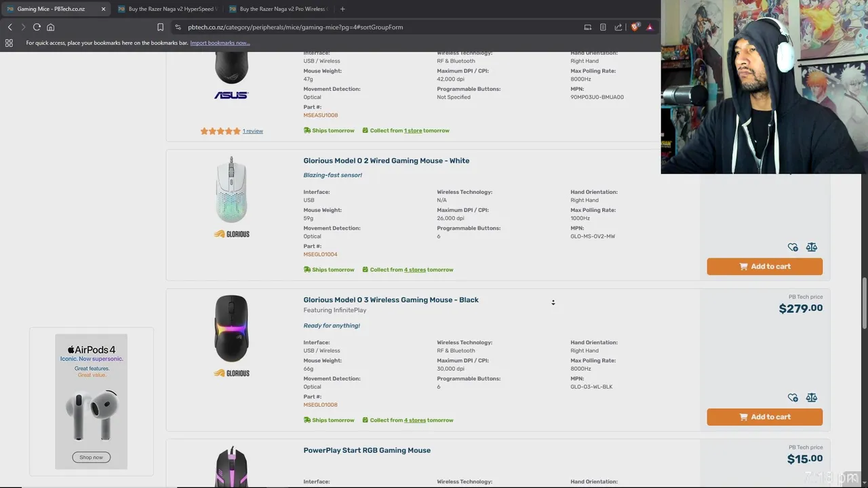Viewport: 868px width, 488px height.
Task: Click 'Blazing-fast sensor!' tagline
Action: [332, 175]
